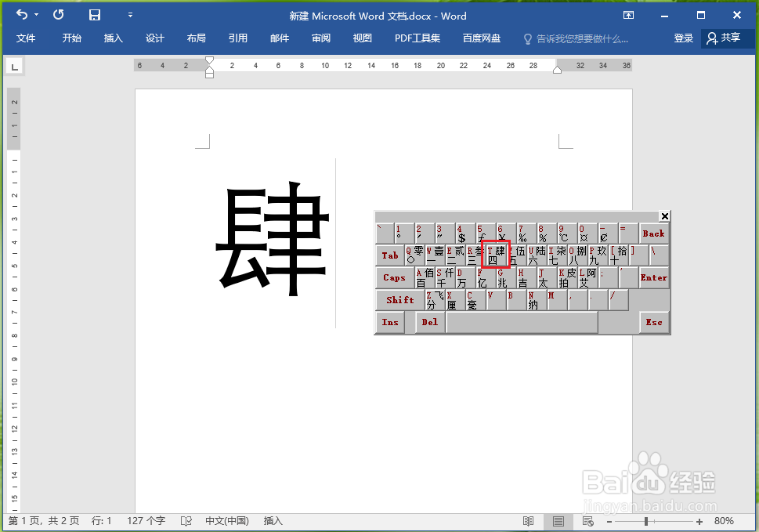Image resolution: width=759 pixels, height=532 pixels.
Task: Open the 审阅 ribbon tab
Action: coord(320,38)
